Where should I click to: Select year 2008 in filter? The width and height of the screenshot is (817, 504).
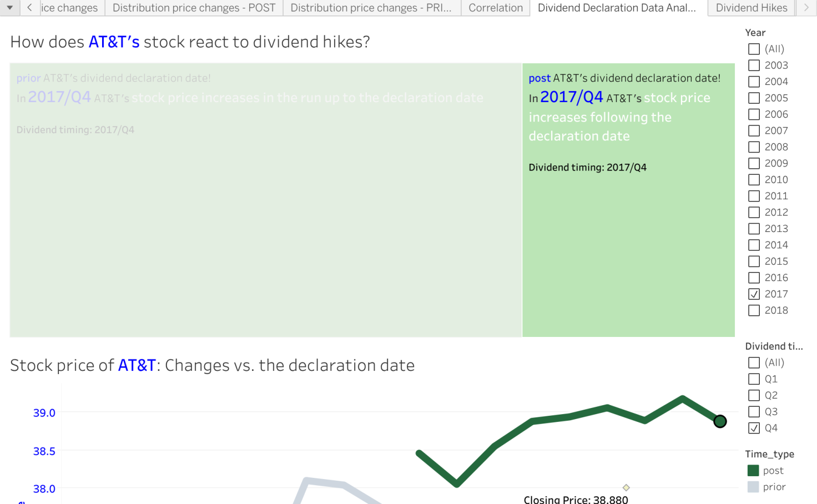point(754,147)
